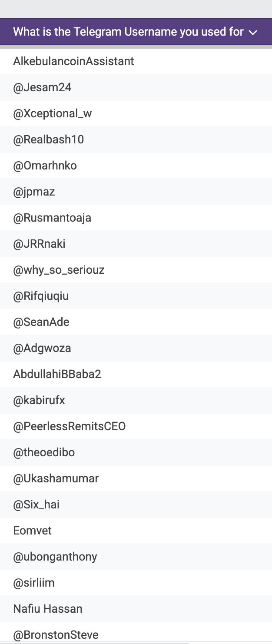The height and width of the screenshot is (644, 272).
Task: Choose the @Six_hai row
Action: click(x=136, y=505)
